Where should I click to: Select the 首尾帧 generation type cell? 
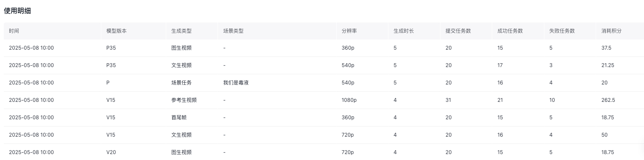(x=179, y=118)
